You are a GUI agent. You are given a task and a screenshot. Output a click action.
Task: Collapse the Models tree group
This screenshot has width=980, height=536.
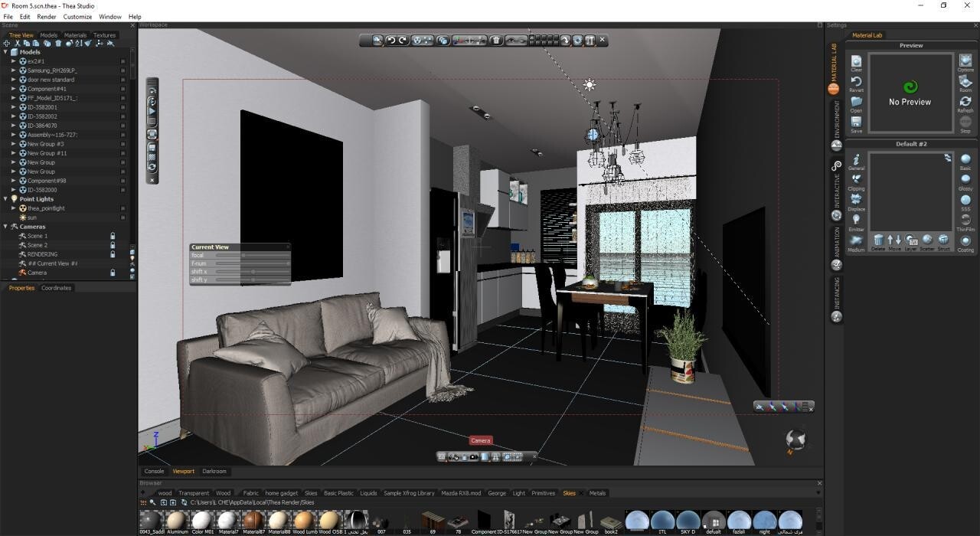coord(5,52)
